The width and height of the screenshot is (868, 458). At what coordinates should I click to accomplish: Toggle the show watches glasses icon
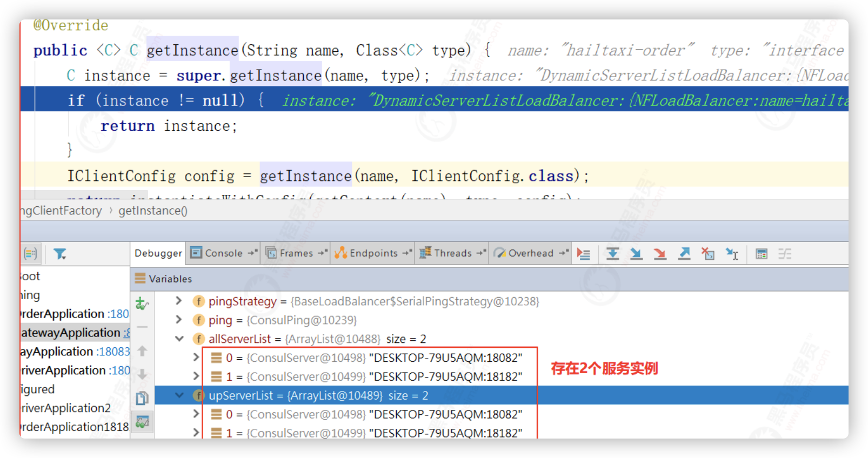point(142,422)
